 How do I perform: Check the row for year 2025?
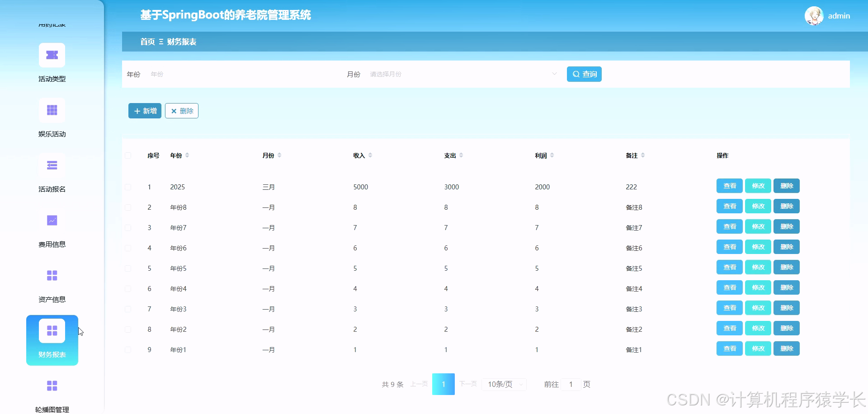point(128,187)
